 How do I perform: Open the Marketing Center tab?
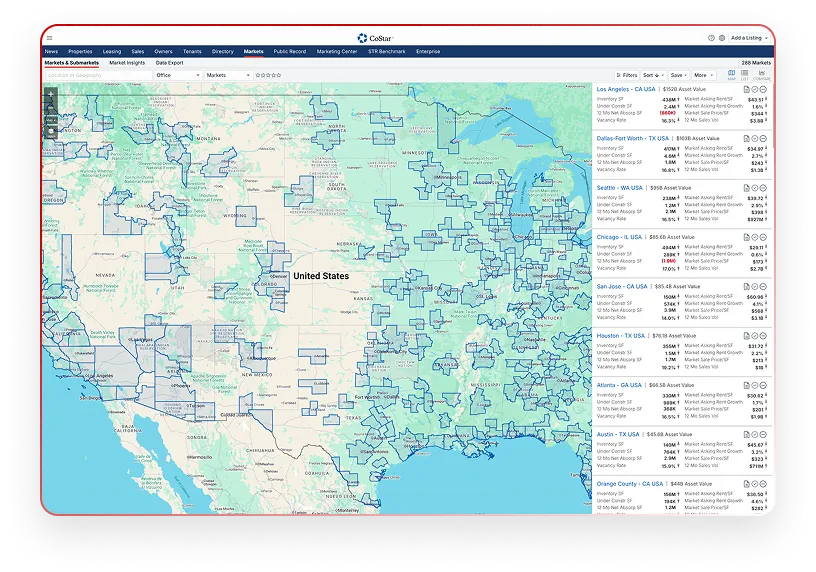tap(337, 52)
